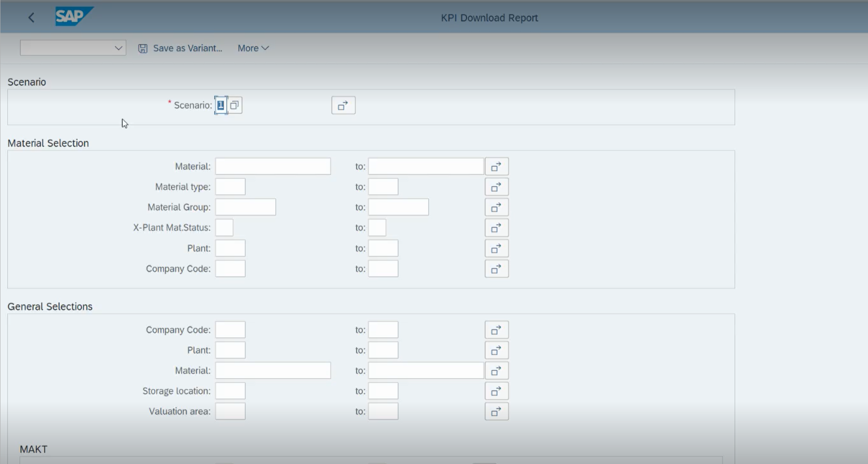This screenshot has height=464, width=868.
Task: Open multiple selection for Material Group
Action: pos(496,207)
